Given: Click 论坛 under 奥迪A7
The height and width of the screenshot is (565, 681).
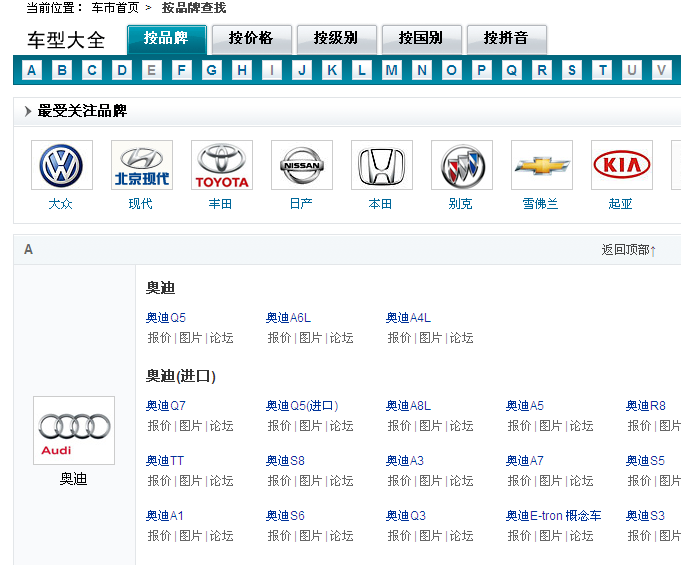Looking at the screenshot, I should click(581, 481).
